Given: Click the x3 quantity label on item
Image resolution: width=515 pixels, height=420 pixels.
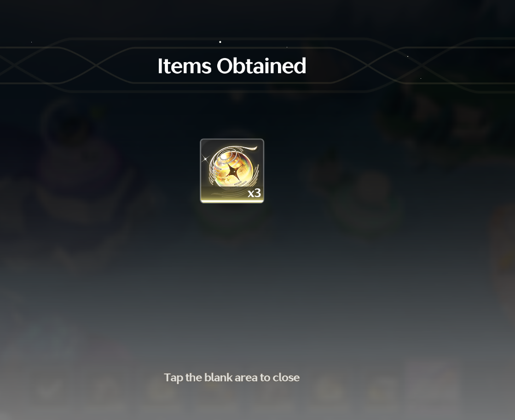Looking at the screenshot, I should pyautogui.click(x=254, y=193).
